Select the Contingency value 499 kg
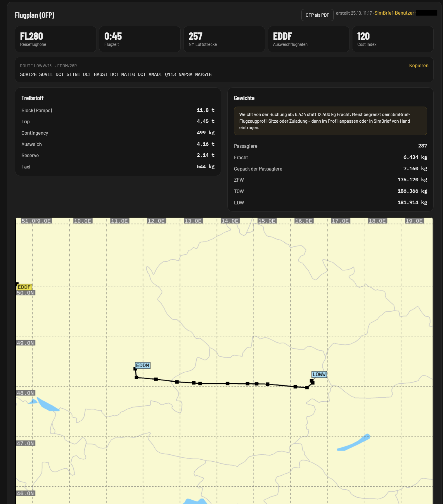This screenshot has height=504, width=443. coord(206,133)
